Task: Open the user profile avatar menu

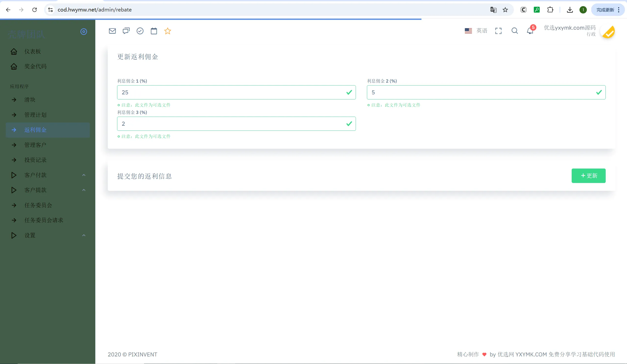Action: point(608,32)
